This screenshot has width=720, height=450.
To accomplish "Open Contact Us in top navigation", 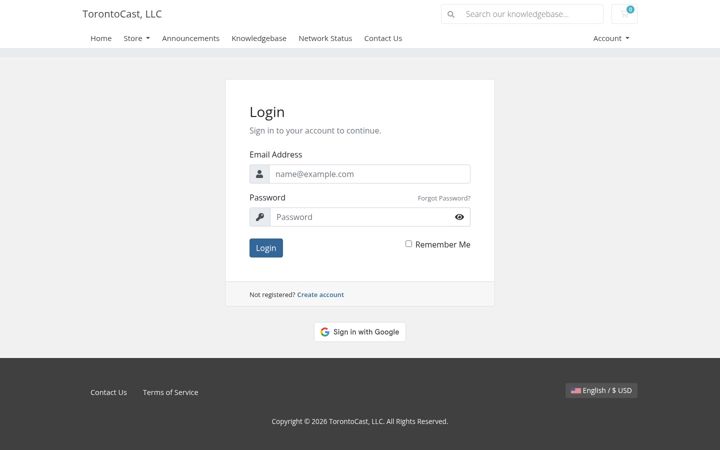I will (383, 39).
